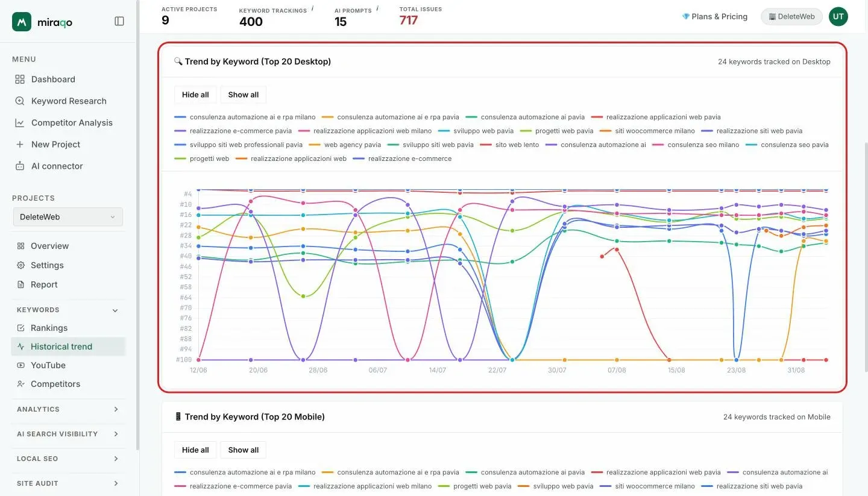Click the DeleteWeb button in top bar
The image size is (868, 496).
791,16
